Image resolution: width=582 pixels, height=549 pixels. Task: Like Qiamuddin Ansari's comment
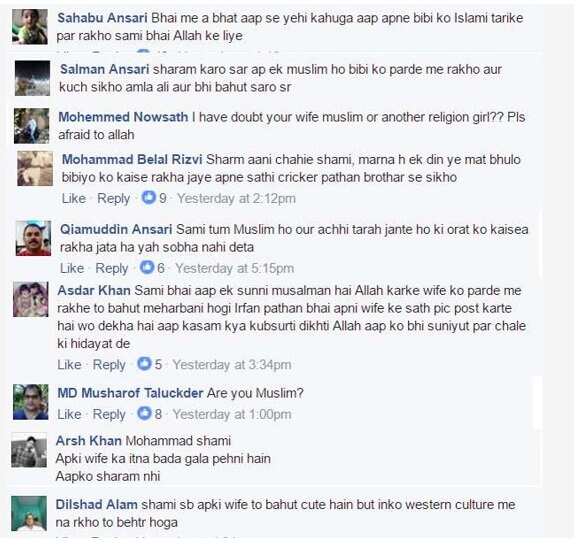[x=72, y=268]
